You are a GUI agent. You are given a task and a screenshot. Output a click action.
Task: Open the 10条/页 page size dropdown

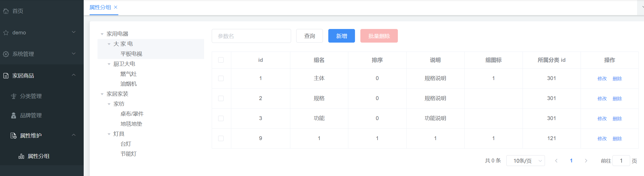[x=525, y=161]
